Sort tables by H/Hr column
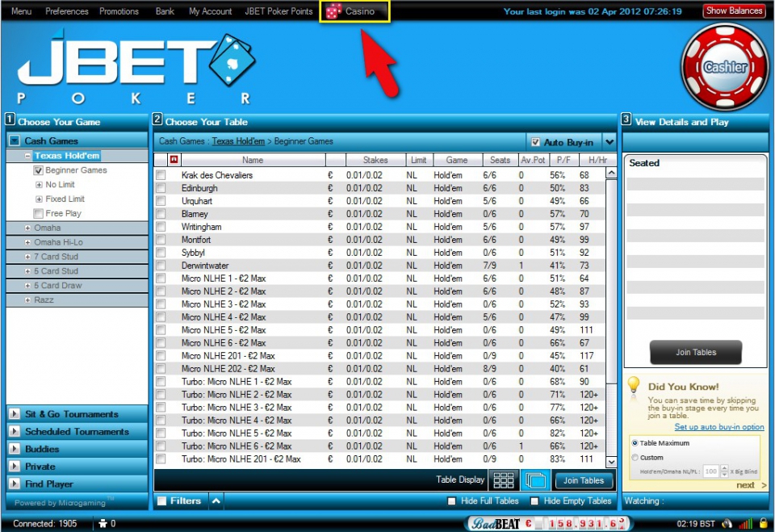Screen dimensions: 775x532 [597, 160]
